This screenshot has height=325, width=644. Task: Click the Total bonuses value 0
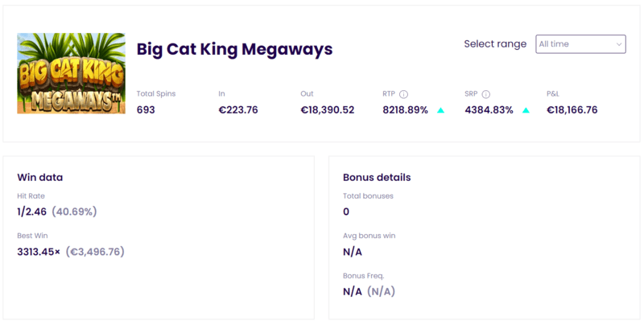pyautogui.click(x=346, y=212)
